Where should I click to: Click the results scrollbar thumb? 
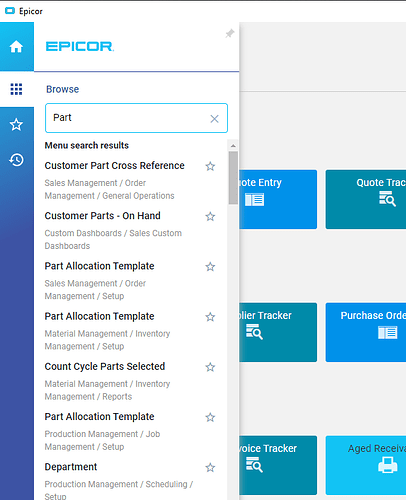click(x=233, y=178)
